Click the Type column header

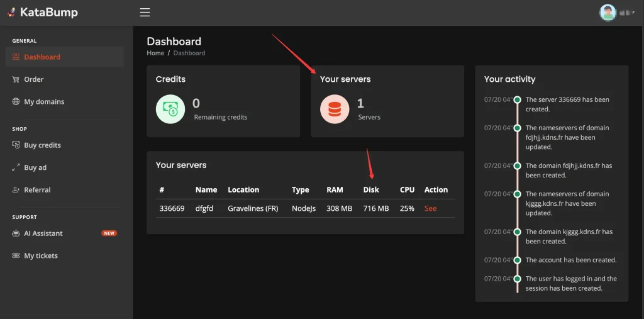point(300,190)
